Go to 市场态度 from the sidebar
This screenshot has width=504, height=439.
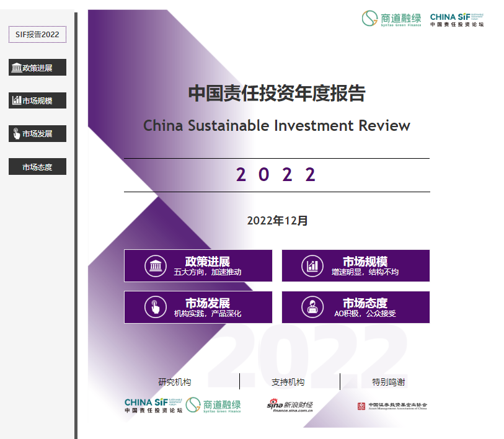[37, 167]
